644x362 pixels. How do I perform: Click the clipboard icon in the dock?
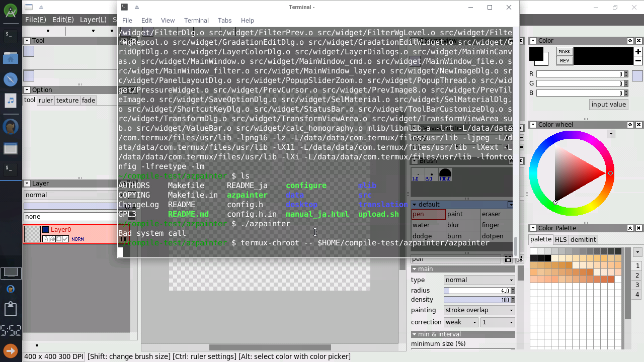point(11,308)
